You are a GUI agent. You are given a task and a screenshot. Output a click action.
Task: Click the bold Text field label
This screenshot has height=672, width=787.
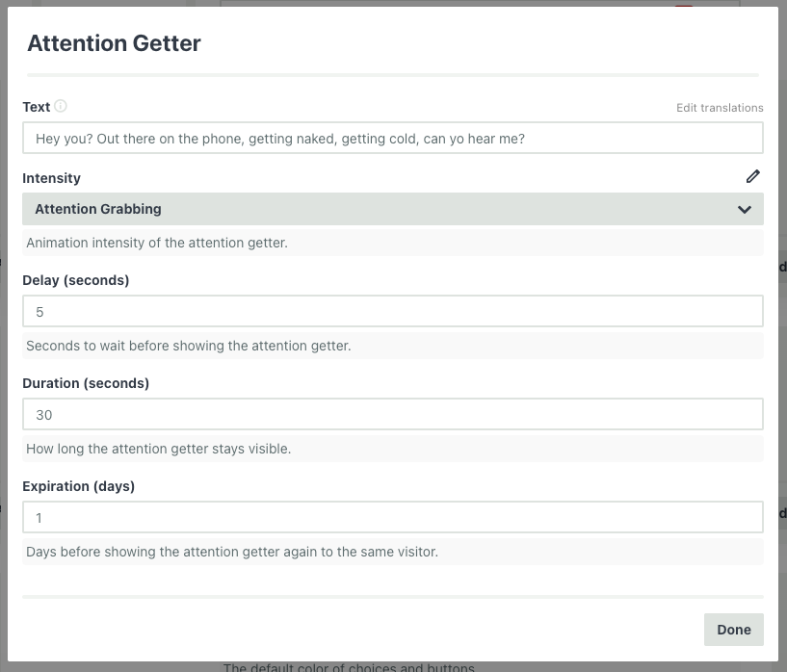click(36, 106)
